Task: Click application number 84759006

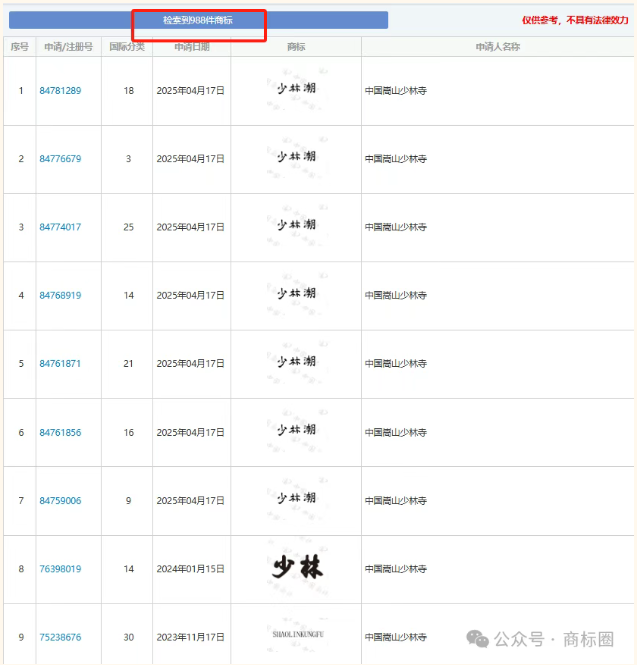Action: pyautogui.click(x=60, y=500)
